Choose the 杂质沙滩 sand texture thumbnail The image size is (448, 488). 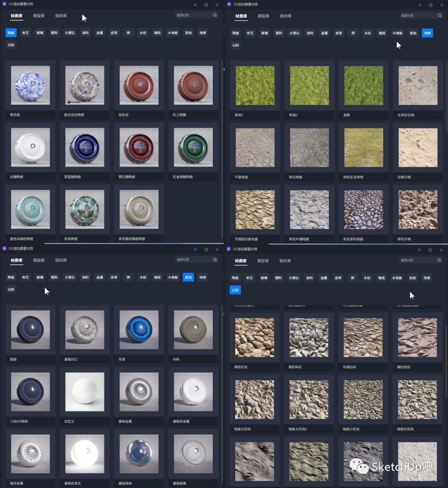418,148
